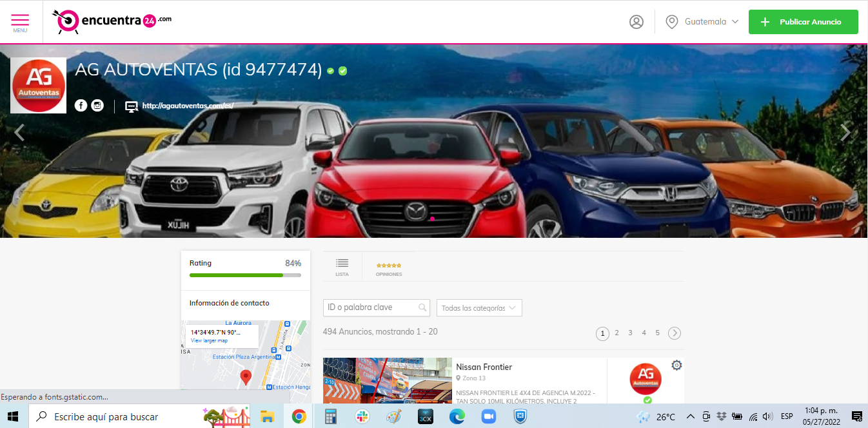Open the Nissan Frontier listing title

(484, 367)
